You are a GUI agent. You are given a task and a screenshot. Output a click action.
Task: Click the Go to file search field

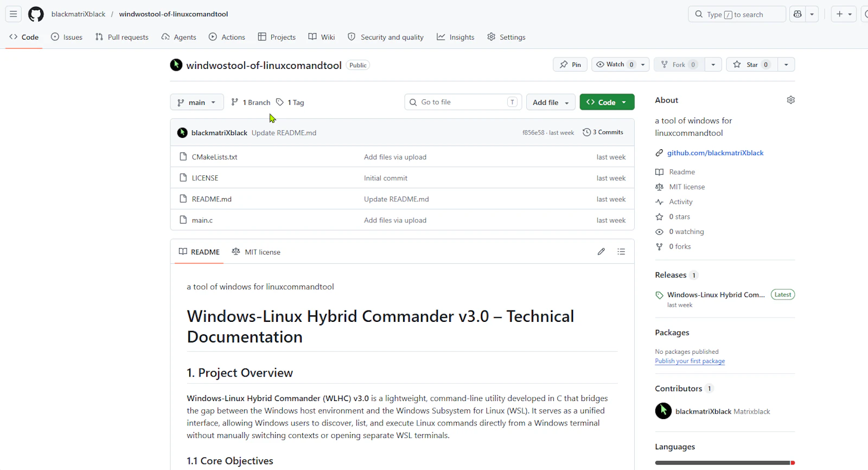pyautogui.click(x=463, y=102)
